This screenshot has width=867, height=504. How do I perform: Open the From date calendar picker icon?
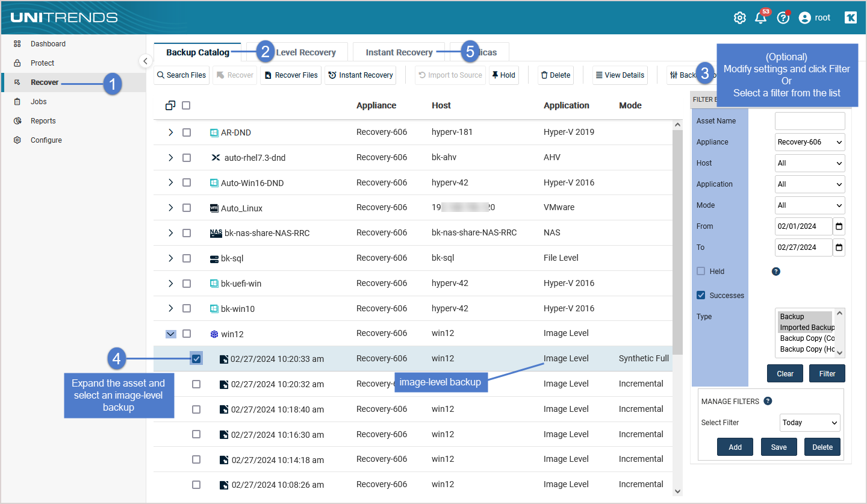click(839, 226)
